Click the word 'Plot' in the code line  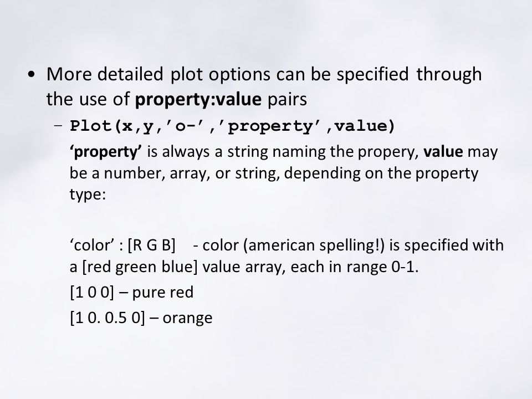(x=91, y=126)
